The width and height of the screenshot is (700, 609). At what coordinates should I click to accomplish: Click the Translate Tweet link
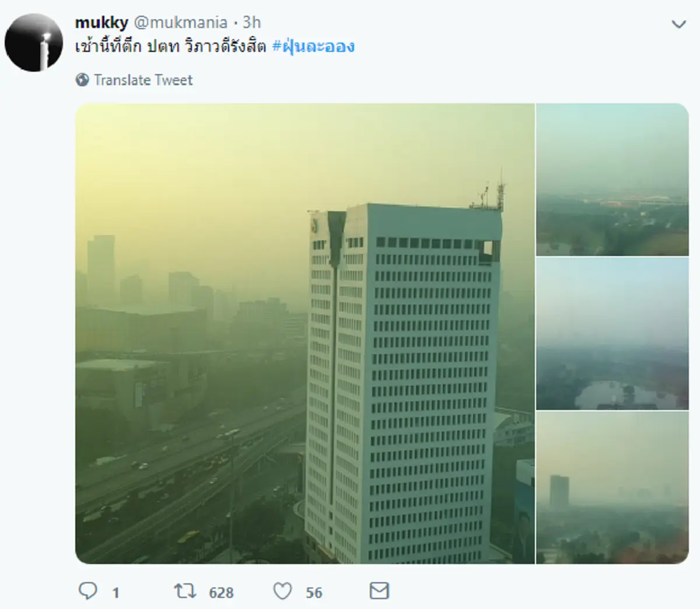(x=143, y=80)
